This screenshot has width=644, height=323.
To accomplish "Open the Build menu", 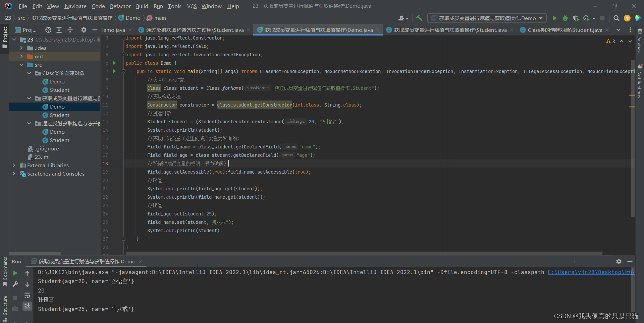I will pyautogui.click(x=142, y=6).
